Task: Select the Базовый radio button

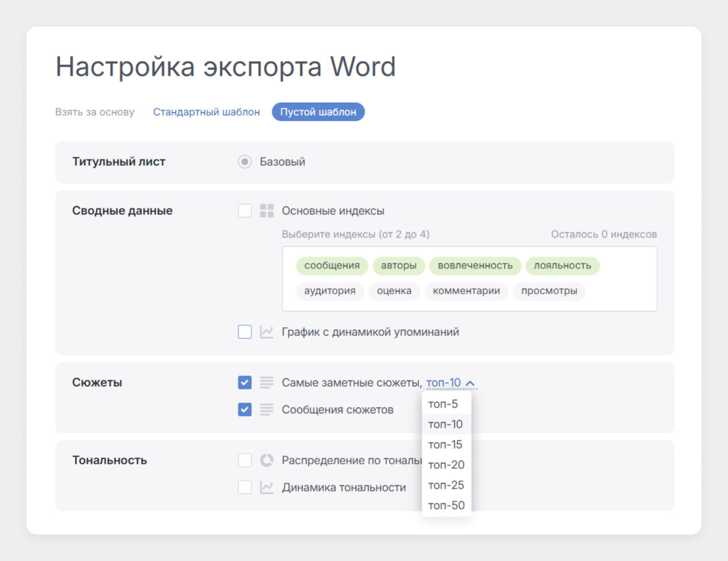Action: tap(245, 162)
